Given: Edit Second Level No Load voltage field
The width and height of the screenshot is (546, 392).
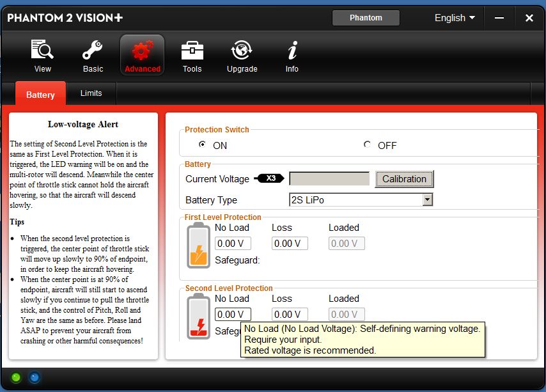Looking at the screenshot, I should tap(233, 315).
